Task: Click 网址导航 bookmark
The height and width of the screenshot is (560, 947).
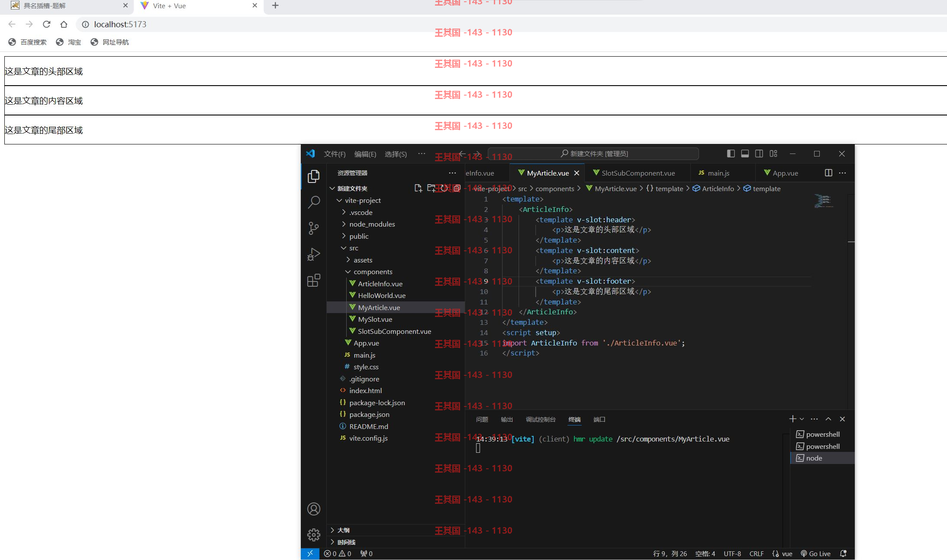Action: [110, 42]
